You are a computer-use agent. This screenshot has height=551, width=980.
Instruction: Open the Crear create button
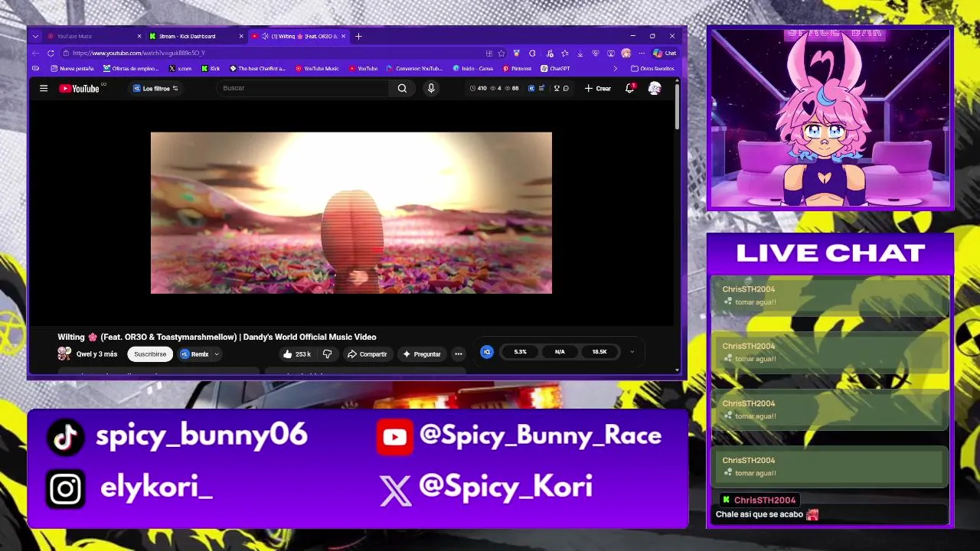tap(598, 89)
